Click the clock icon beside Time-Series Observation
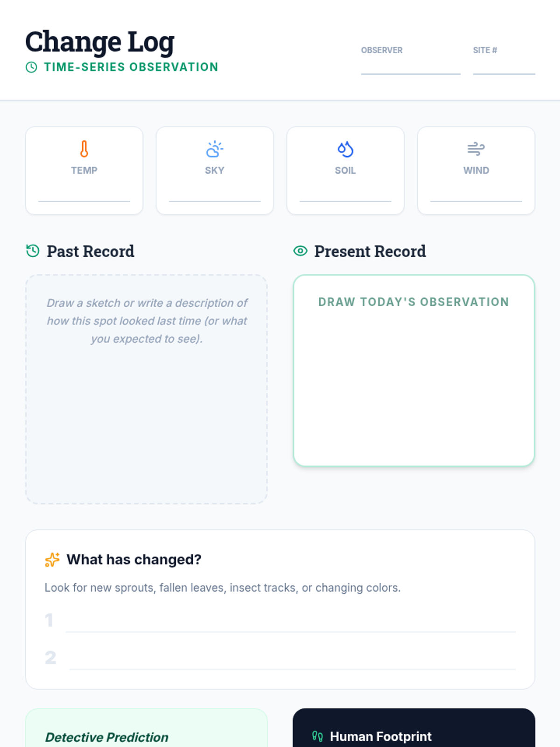560x747 pixels. pyautogui.click(x=31, y=67)
